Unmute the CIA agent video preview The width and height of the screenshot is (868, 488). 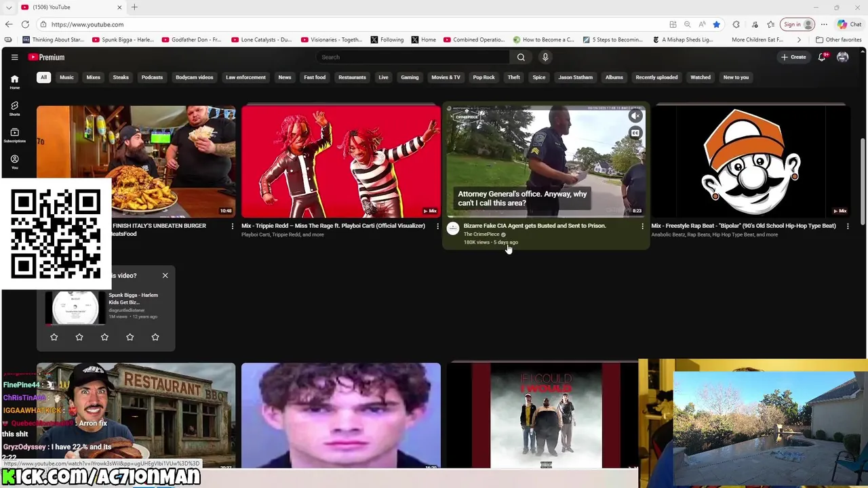pos(635,116)
